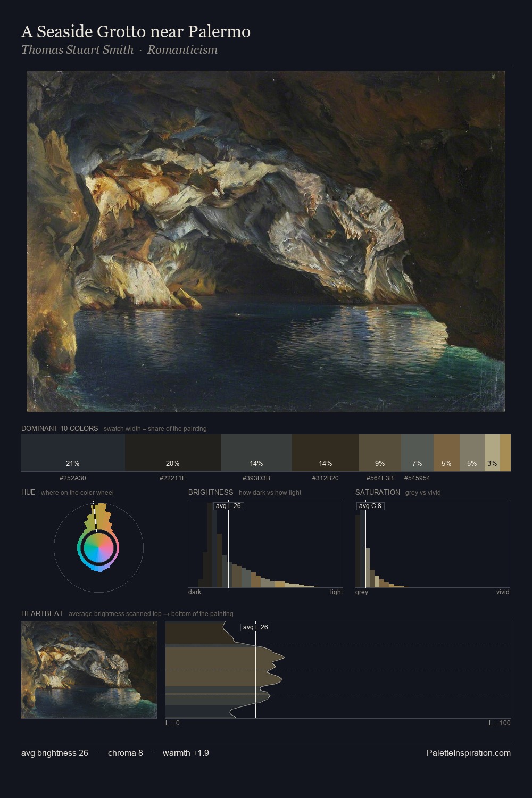Click the 'avg C 8' saturation label
The image size is (532, 798).
pos(370,506)
